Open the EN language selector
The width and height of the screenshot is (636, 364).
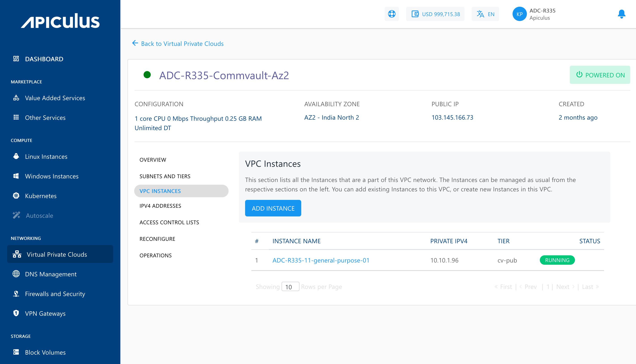click(485, 14)
